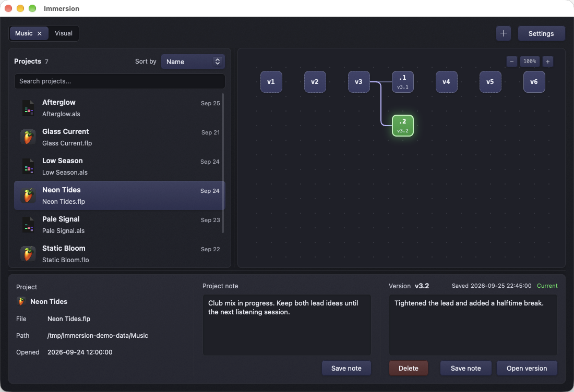Click the Glass Current FL Studio icon
The width and height of the screenshot is (574, 392).
point(28,137)
